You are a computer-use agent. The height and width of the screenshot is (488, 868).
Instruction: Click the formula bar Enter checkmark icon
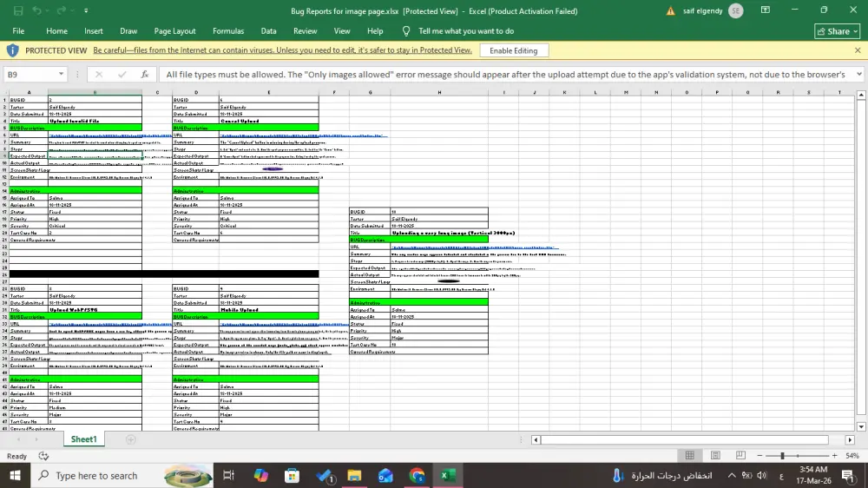point(122,74)
